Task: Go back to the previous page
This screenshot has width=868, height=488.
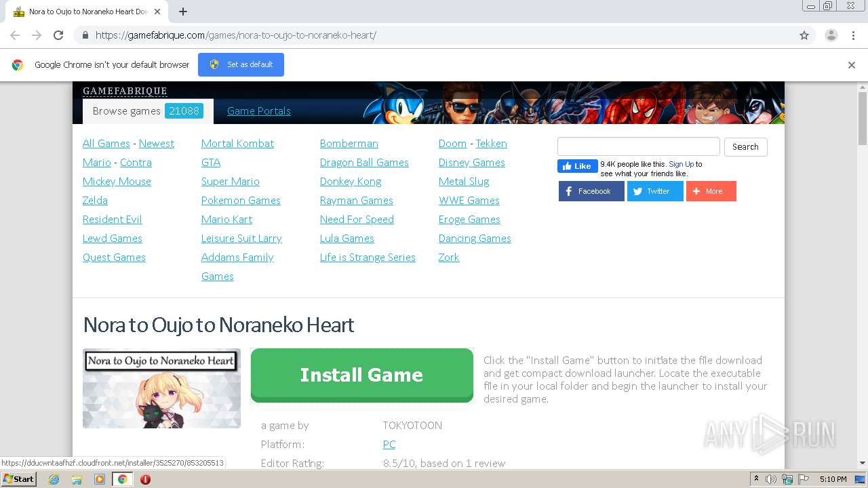Action: (15, 35)
